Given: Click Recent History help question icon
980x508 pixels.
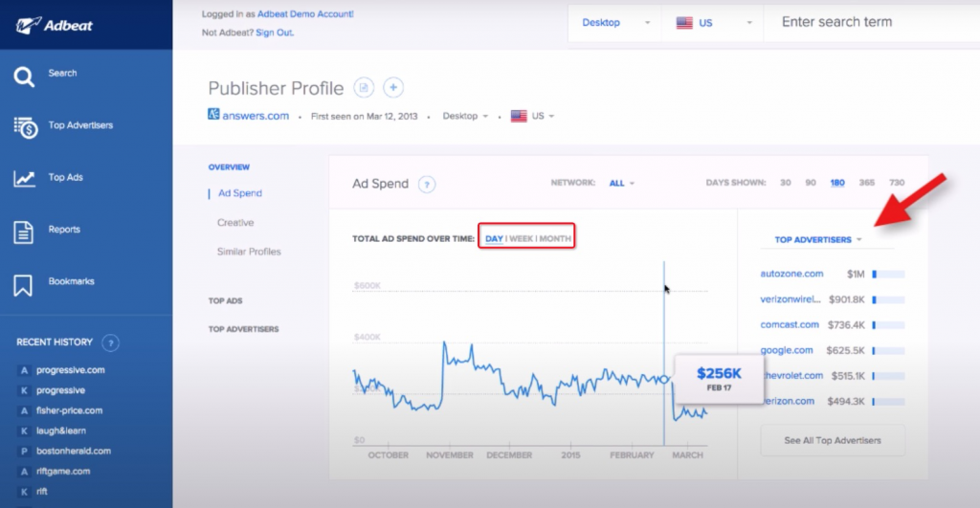Looking at the screenshot, I should pyautogui.click(x=111, y=342).
